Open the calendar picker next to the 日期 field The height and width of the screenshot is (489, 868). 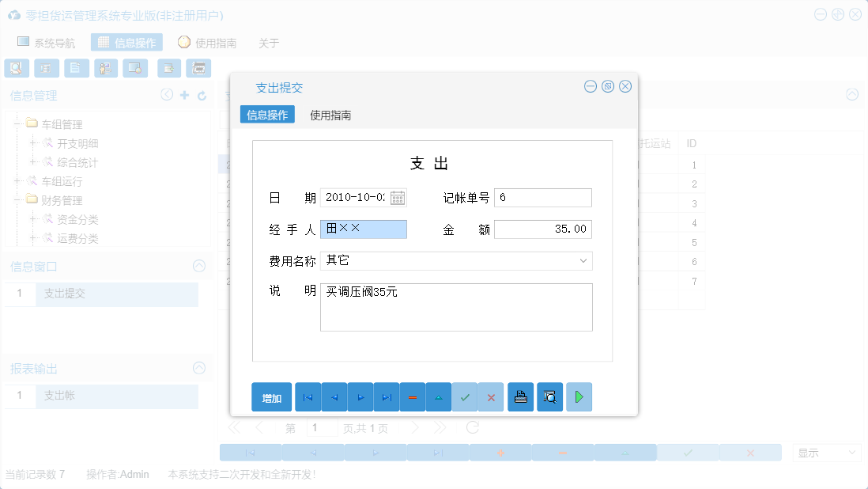[x=398, y=197]
